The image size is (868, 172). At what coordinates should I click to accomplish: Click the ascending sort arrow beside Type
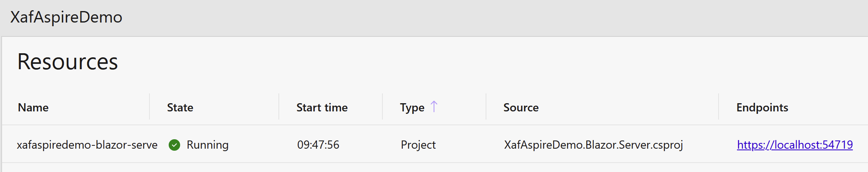434,107
